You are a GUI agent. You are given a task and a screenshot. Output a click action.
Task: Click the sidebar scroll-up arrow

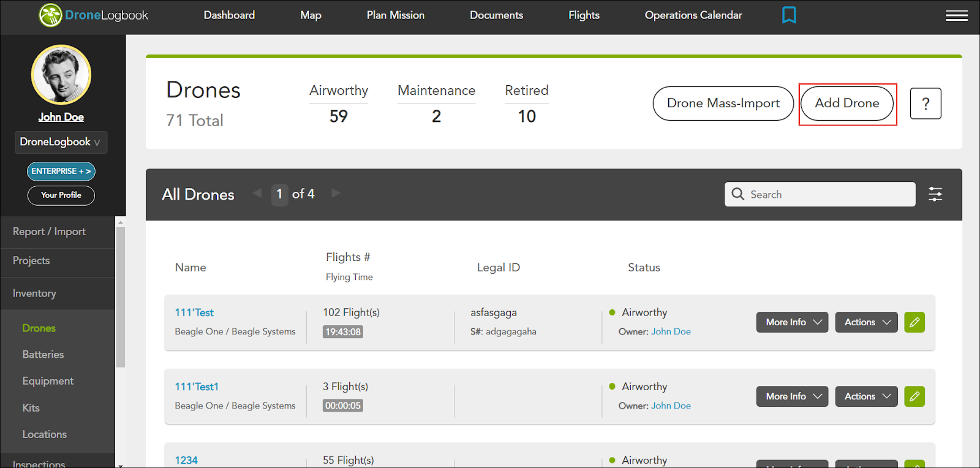121,222
